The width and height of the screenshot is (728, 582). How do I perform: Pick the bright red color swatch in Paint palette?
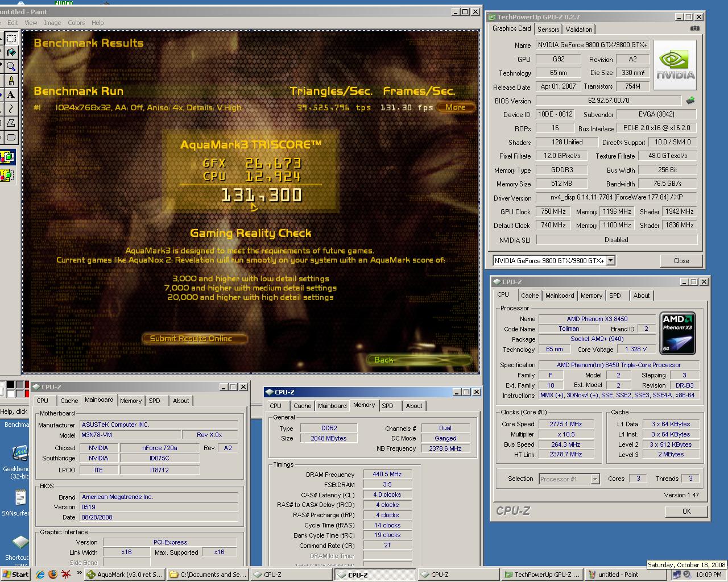(27, 393)
